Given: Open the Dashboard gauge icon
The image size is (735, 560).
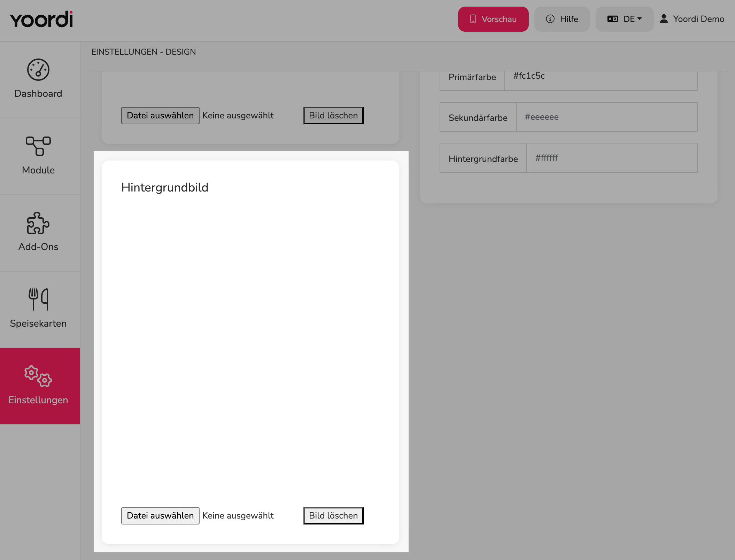Looking at the screenshot, I should (38, 70).
